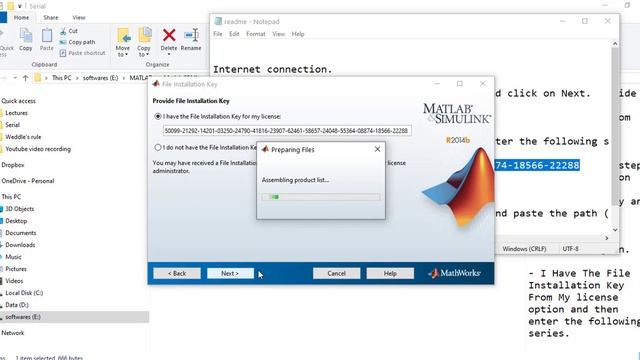Open the File menu in Notepad
The width and height of the screenshot is (640, 360).
(218, 34)
